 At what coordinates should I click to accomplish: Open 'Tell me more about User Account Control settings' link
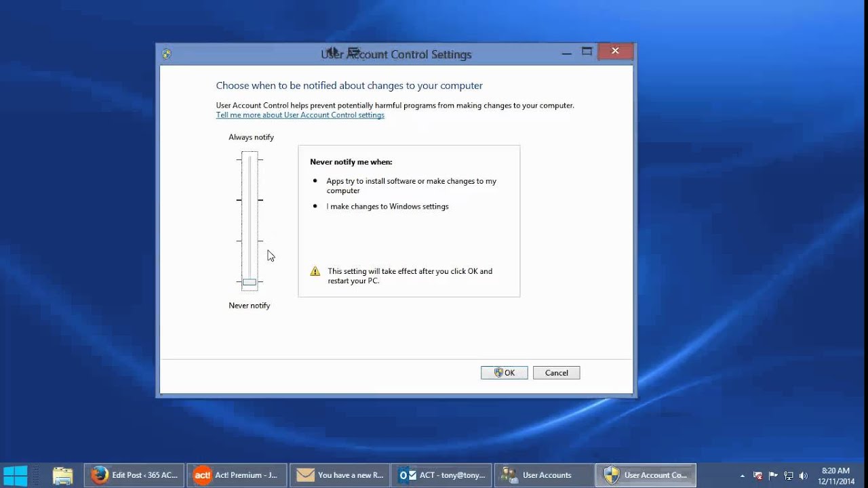(300, 115)
